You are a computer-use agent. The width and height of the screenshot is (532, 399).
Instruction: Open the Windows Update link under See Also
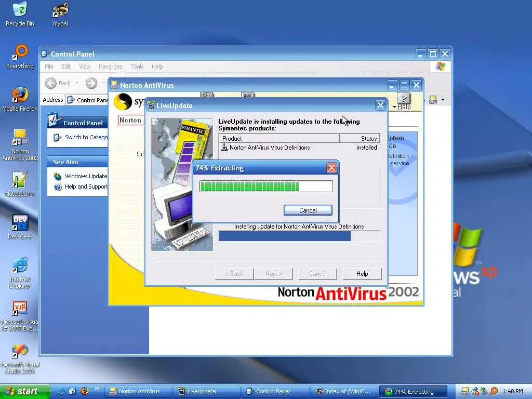point(86,176)
